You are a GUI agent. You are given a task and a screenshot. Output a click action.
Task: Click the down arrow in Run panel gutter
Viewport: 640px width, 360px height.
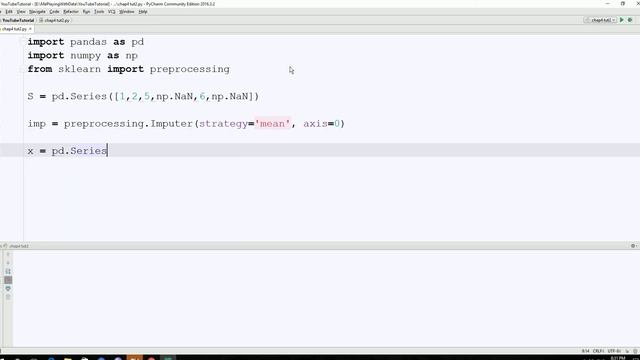point(8,263)
